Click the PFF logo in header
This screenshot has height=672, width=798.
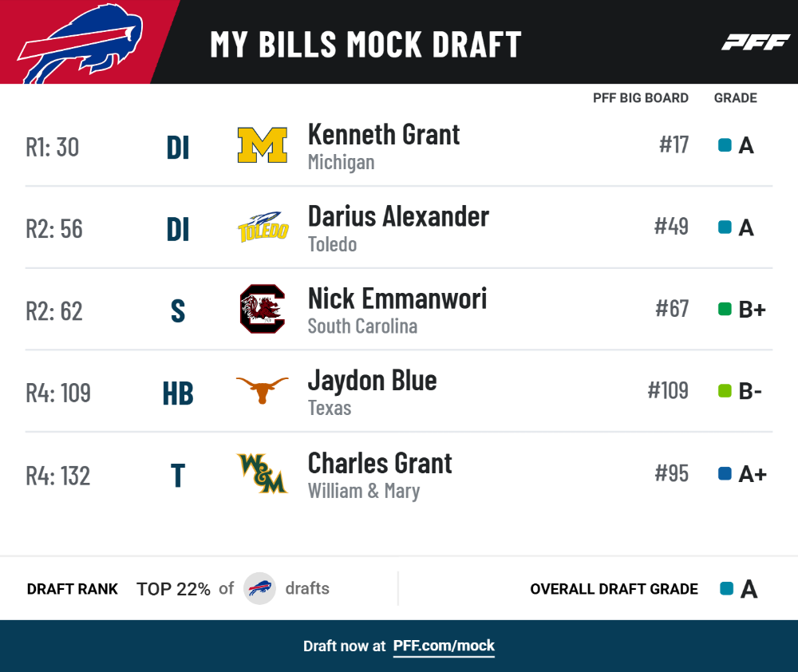tap(755, 42)
